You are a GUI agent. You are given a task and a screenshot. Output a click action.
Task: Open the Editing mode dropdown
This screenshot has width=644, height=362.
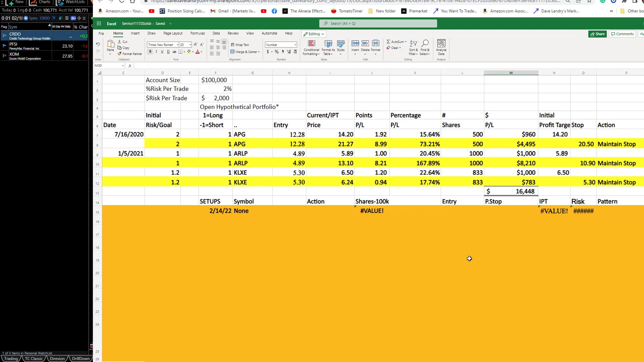tap(314, 34)
